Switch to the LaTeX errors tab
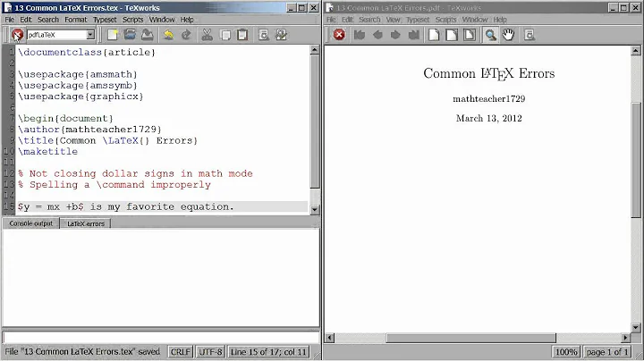644x361 pixels. [85, 223]
